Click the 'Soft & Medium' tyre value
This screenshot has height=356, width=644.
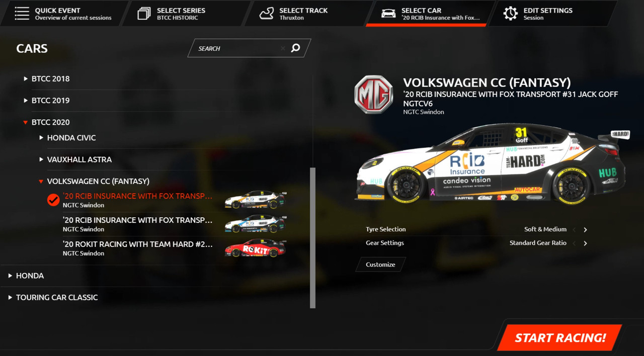[x=545, y=229]
